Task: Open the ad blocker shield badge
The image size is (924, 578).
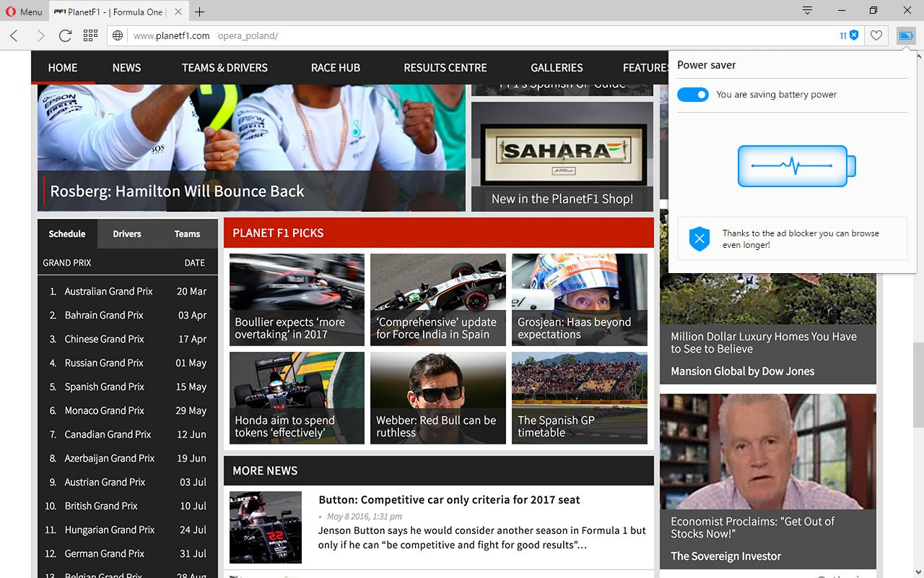Action: pyautogui.click(x=849, y=35)
